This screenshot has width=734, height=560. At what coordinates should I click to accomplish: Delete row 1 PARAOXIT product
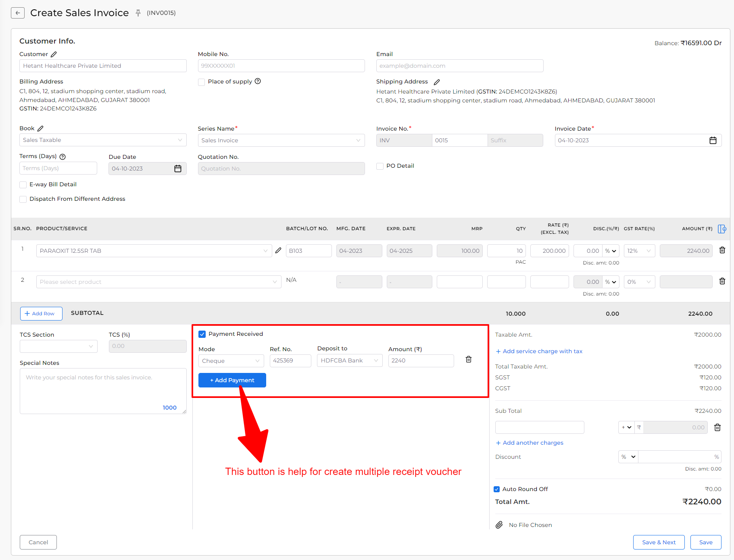click(x=722, y=250)
